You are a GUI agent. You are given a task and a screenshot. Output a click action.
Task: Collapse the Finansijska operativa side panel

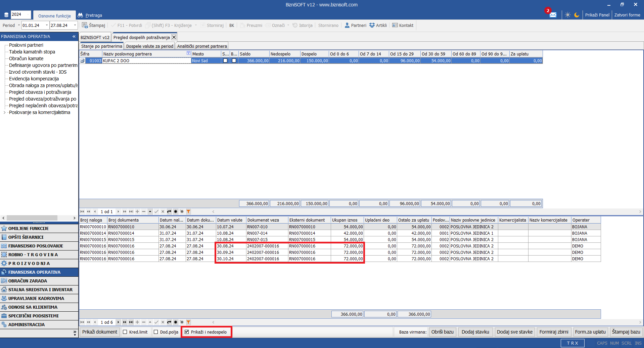[74, 36]
